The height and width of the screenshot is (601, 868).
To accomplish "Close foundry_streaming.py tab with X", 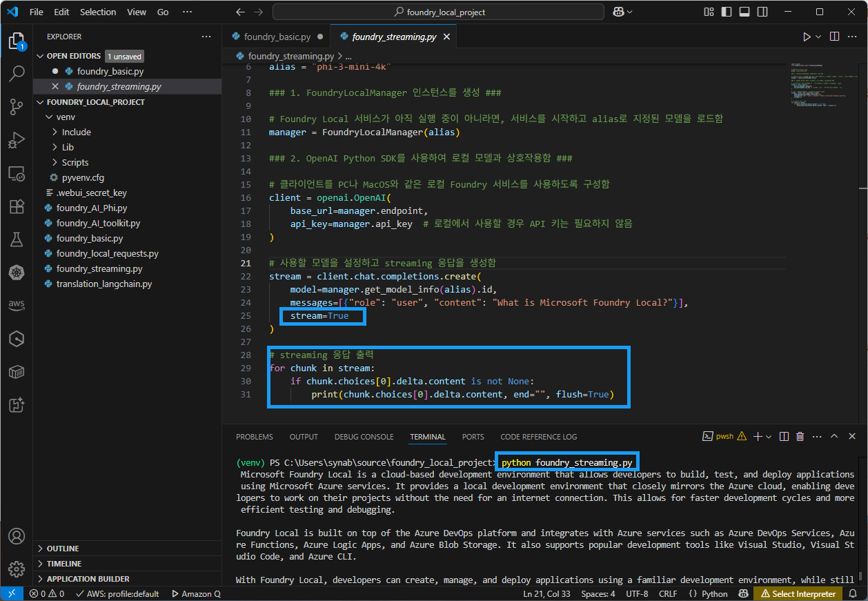I will 447,37.
